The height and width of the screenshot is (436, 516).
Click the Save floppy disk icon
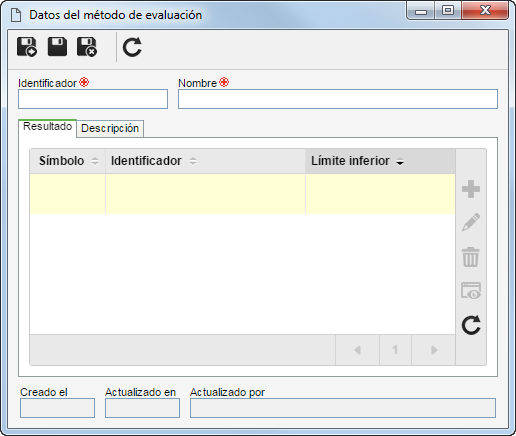(x=57, y=47)
